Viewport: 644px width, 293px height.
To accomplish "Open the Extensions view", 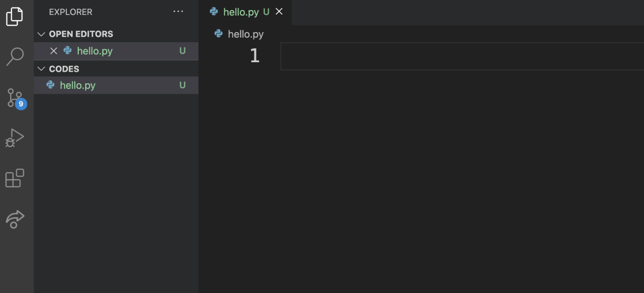I will (15, 178).
